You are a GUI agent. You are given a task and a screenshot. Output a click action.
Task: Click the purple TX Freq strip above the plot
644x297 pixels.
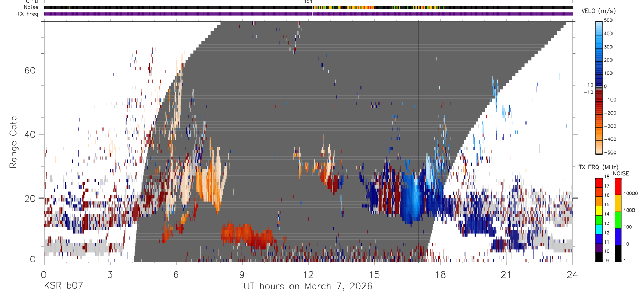pyautogui.click(x=308, y=14)
